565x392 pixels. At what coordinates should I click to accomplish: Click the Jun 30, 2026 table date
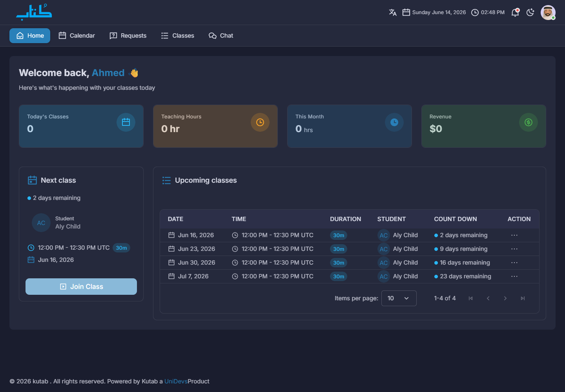[197, 263]
